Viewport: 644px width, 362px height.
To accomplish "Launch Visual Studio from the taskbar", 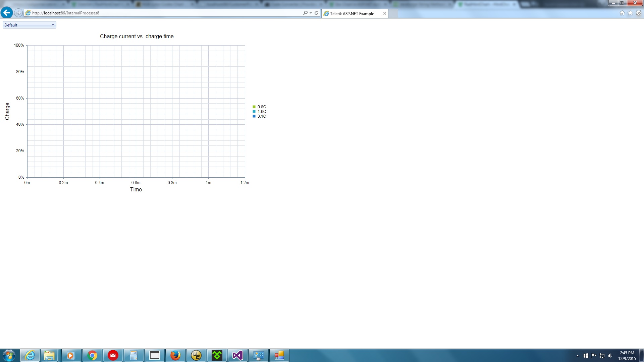I will click(237, 355).
